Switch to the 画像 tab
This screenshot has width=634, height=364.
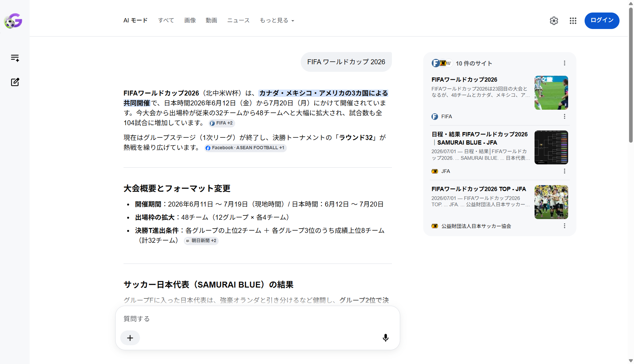(190, 20)
